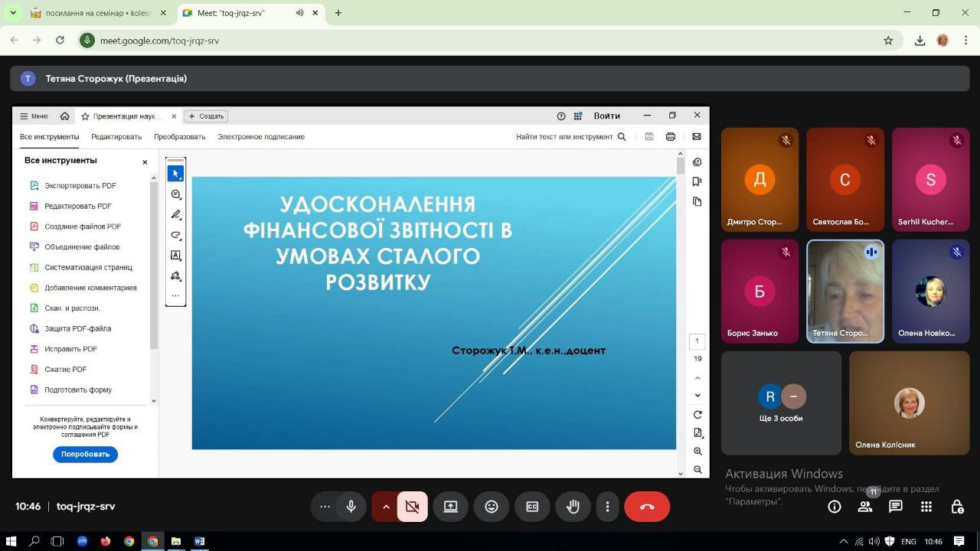Expand video settings arrow next to camera

386,507
